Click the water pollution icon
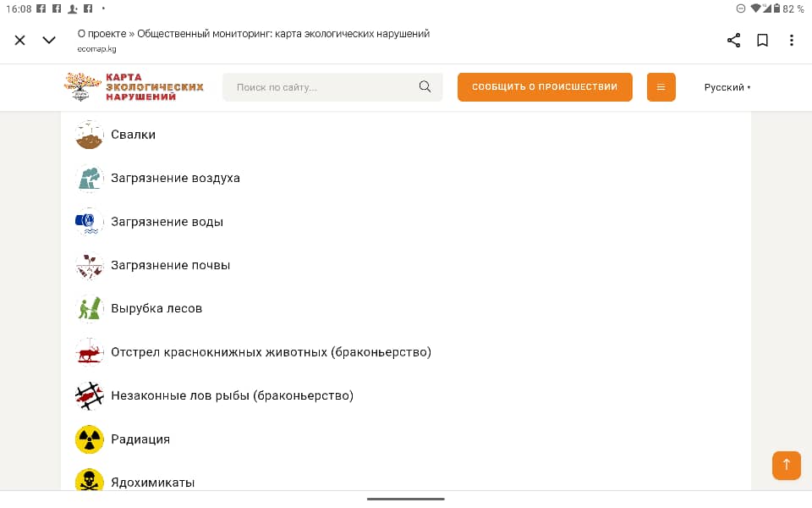 coord(89,222)
